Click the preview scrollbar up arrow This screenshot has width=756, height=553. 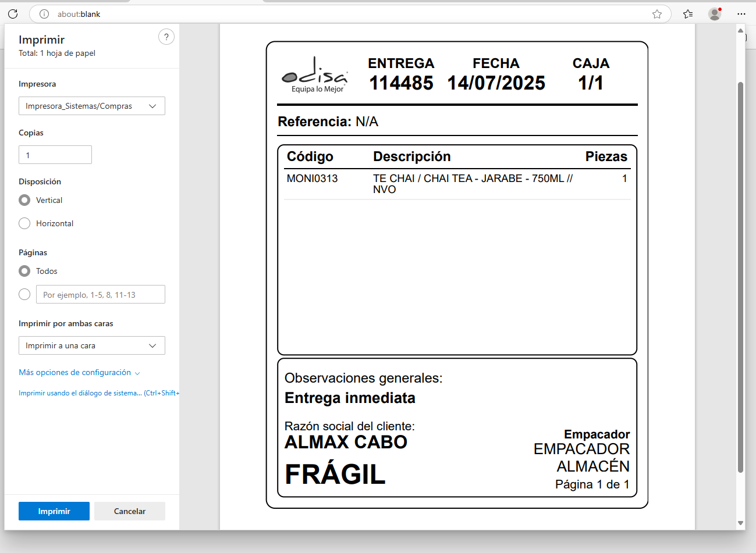740,30
